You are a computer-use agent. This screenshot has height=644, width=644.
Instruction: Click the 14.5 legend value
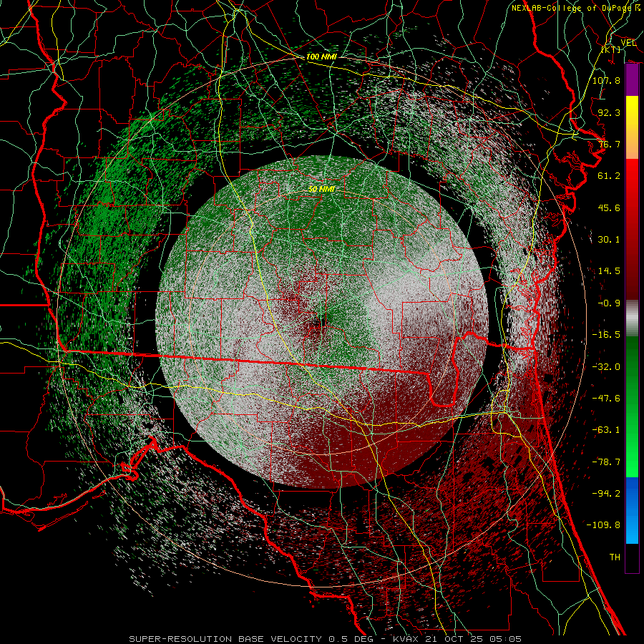coord(609,270)
